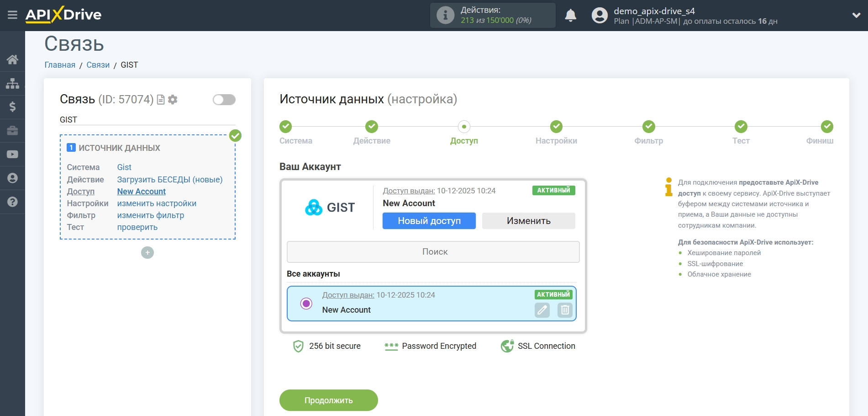Viewport: 868px width, 416px height.
Task: Edit New Account with the pencil icon
Action: [542, 310]
